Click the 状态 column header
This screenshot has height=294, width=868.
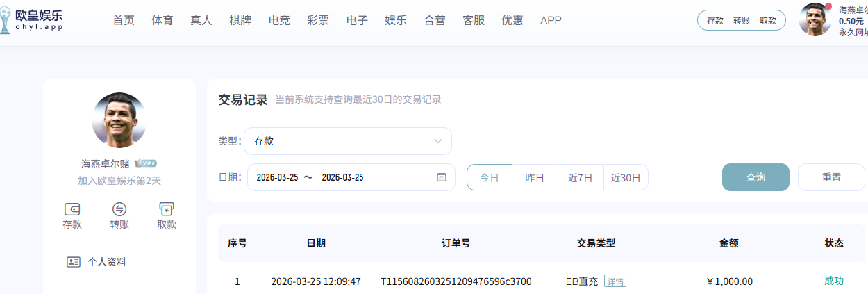point(834,243)
